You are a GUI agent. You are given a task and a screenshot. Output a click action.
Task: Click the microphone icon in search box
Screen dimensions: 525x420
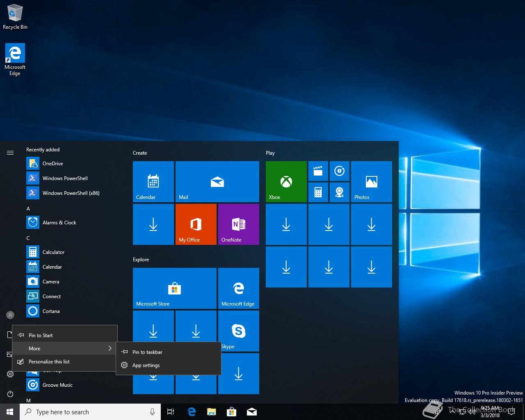click(152, 412)
